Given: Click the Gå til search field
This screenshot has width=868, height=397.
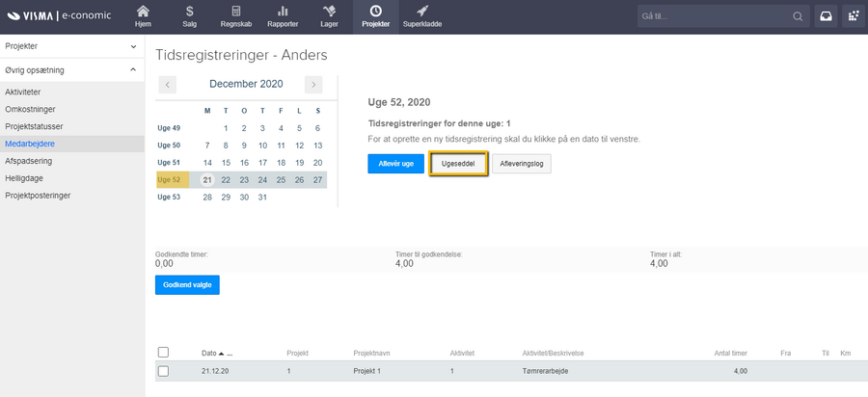Looking at the screenshot, I should click(x=714, y=17).
